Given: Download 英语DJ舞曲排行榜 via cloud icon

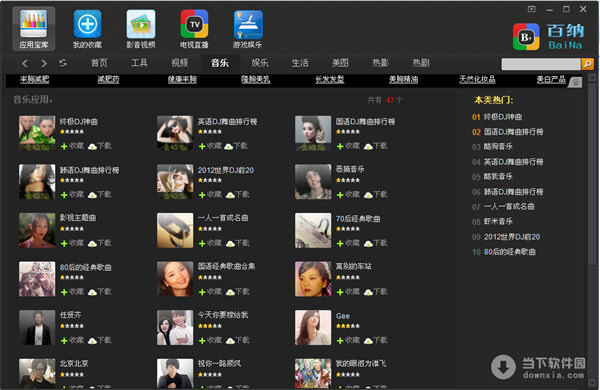Looking at the screenshot, I should (x=228, y=147).
